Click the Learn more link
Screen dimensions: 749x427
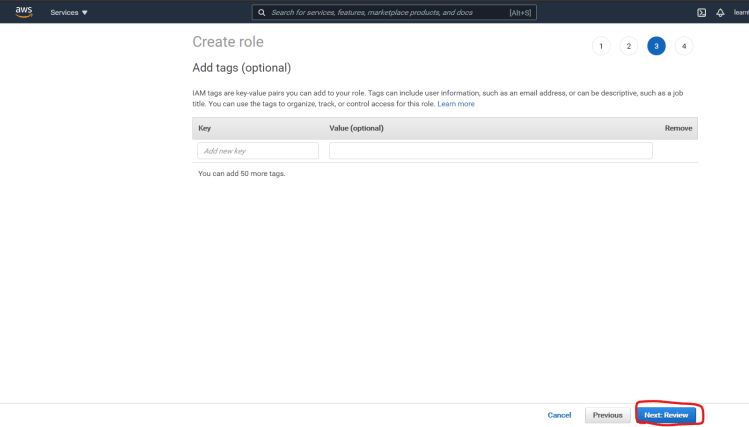456,104
